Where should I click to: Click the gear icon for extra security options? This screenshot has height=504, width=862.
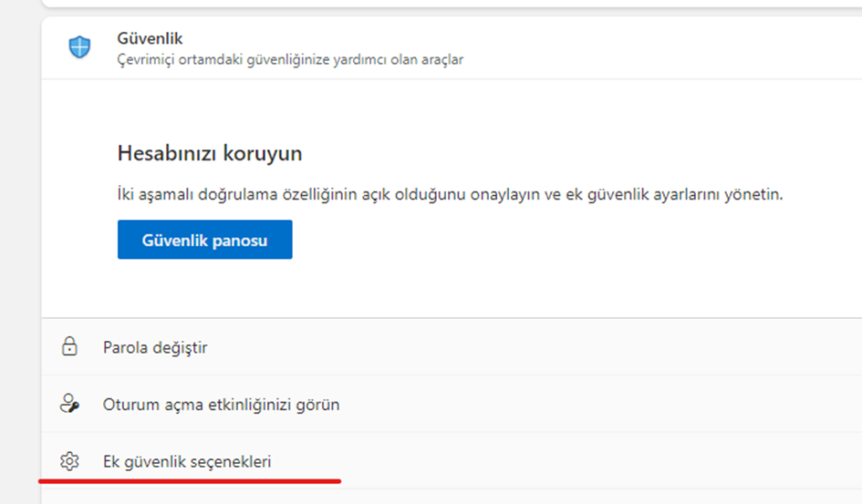69,461
